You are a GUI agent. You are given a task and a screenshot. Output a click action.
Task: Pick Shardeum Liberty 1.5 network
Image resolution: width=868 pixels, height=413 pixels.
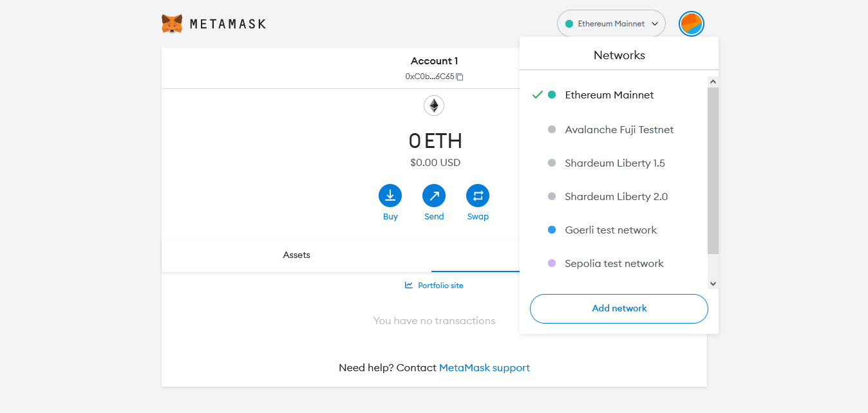614,163
